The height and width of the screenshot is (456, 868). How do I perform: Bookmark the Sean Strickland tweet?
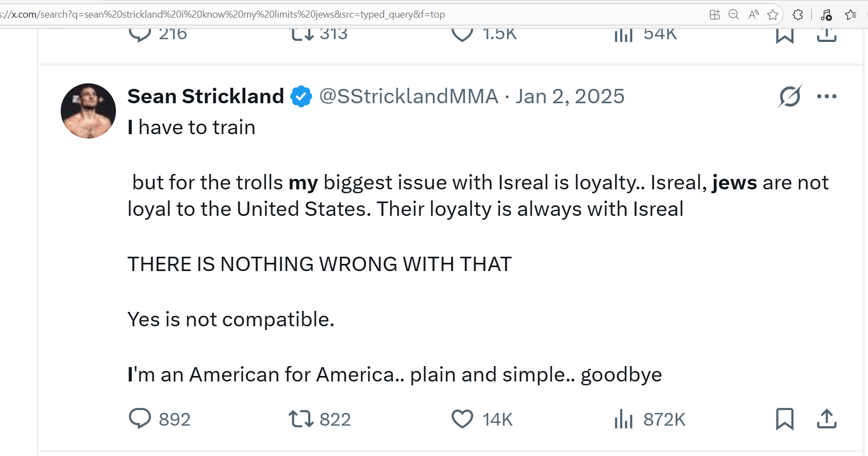pyautogui.click(x=785, y=419)
